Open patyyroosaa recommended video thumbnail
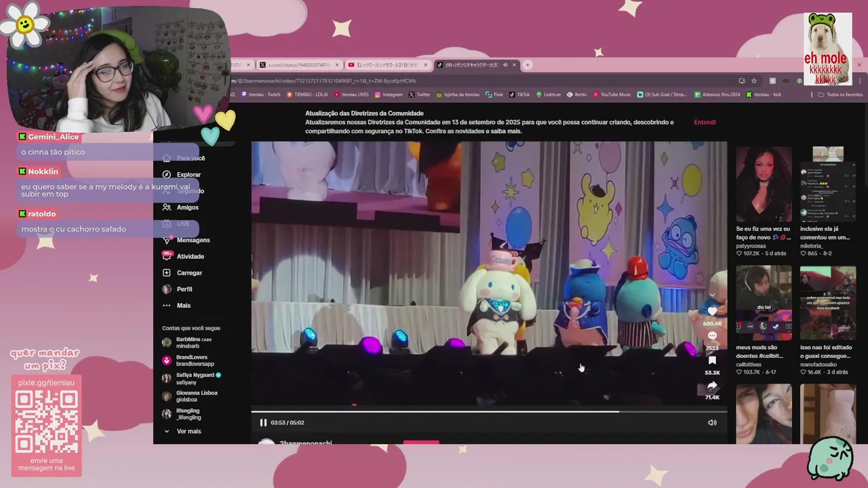 (764, 184)
